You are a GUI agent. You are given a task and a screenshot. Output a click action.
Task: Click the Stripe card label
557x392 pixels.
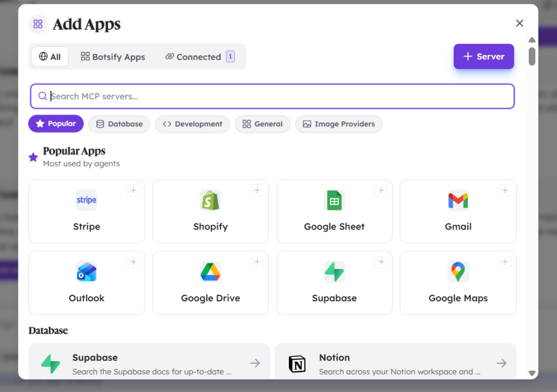86,227
